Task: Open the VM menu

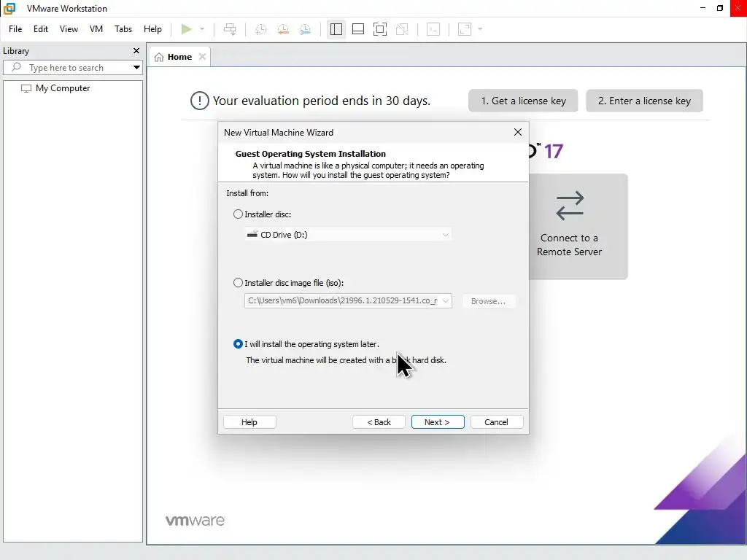Action: pos(96,29)
